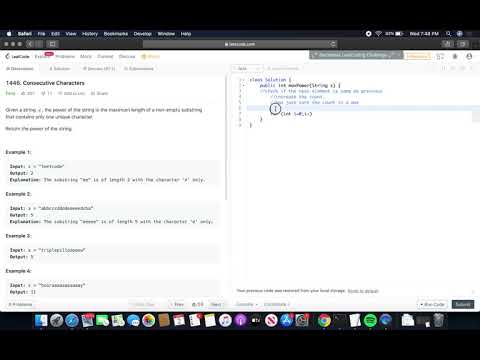
Task: Open Launchpad from the Dock
Action: point(57,321)
